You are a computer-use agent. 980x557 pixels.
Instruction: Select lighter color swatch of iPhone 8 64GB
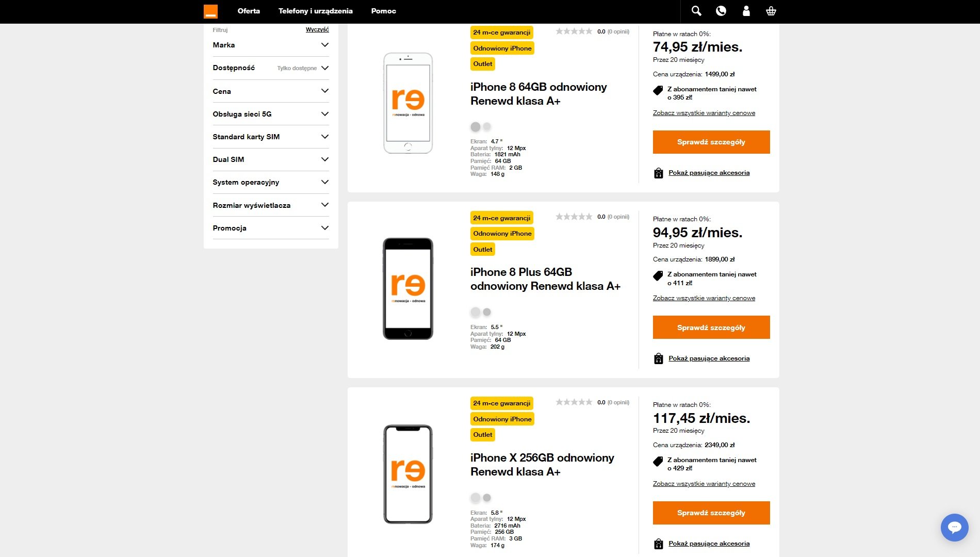coord(487,126)
